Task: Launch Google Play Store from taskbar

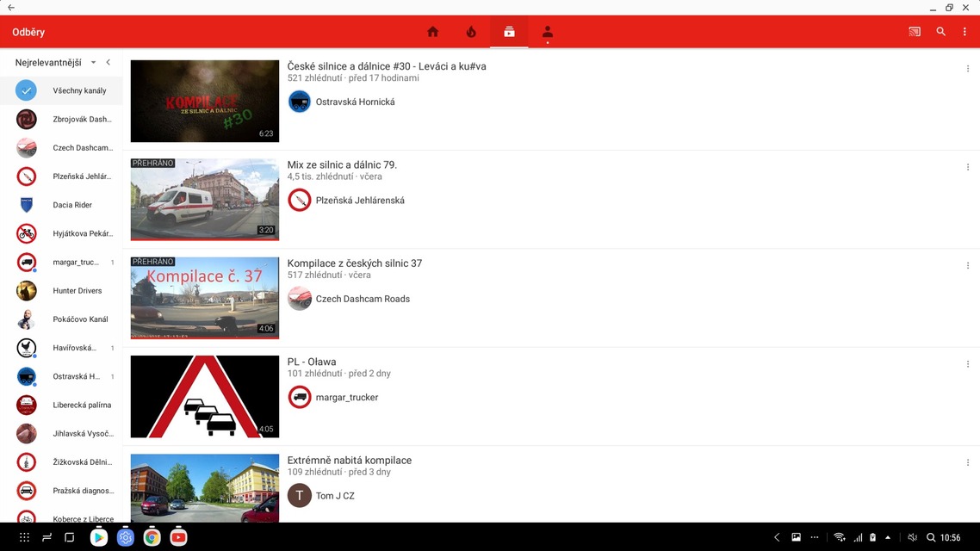Action: coord(99,537)
